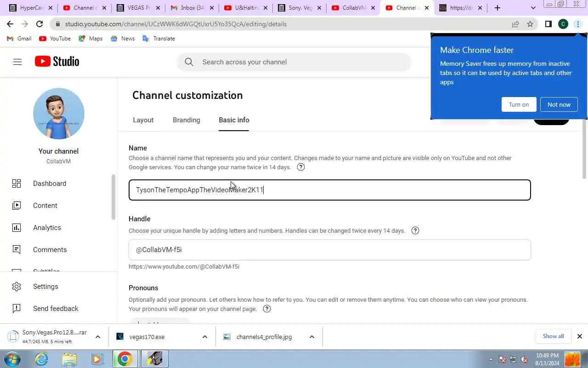The width and height of the screenshot is (588, 368).
Task: Expand options for channels4_profile.jpg download
Action: (x=311, y=337)
